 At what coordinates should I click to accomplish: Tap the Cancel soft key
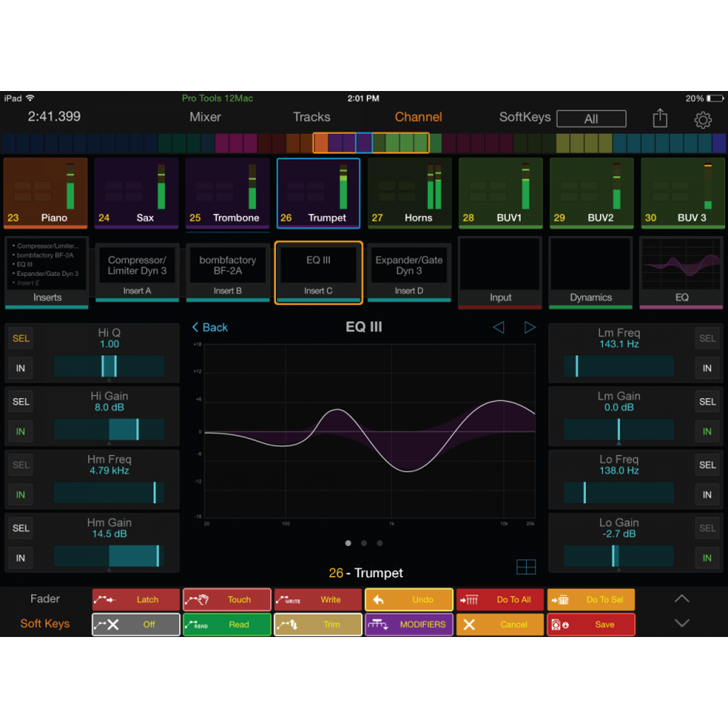500,625
